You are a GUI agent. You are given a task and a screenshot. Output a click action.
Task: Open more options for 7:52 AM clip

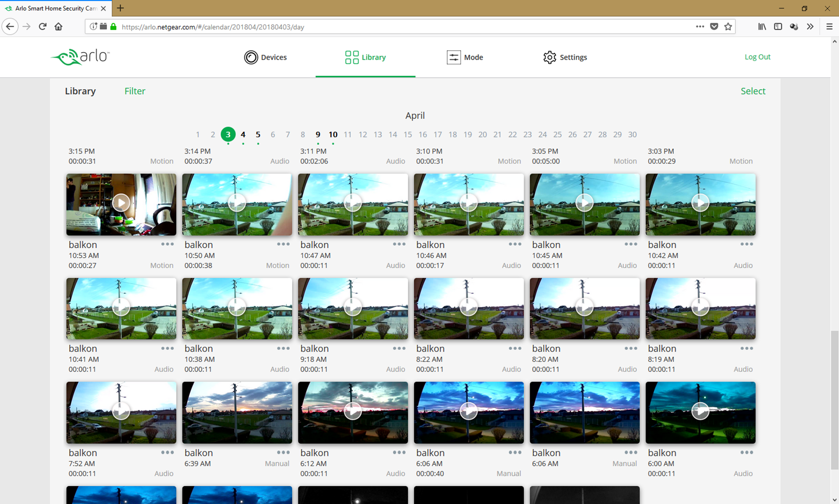click(167, 453)
